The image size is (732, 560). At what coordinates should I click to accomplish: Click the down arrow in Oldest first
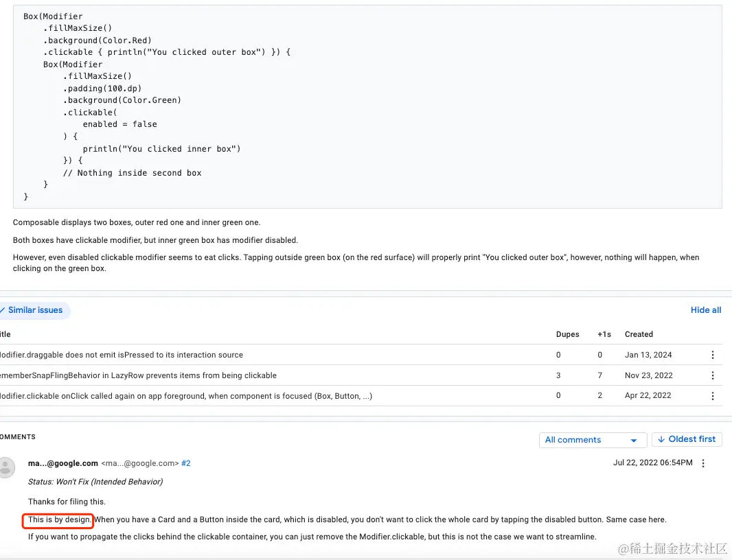coord(661,439)
